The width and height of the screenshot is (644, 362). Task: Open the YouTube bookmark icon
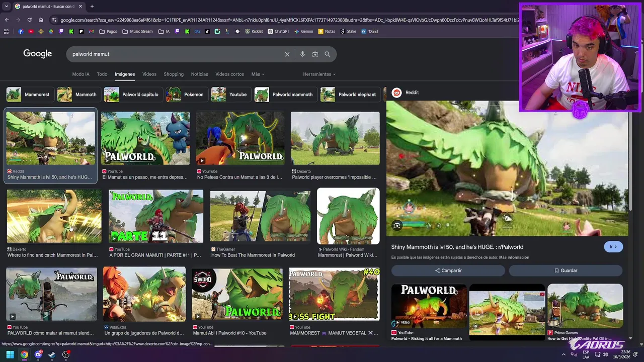pyautogui.click(x=31, y=31)
